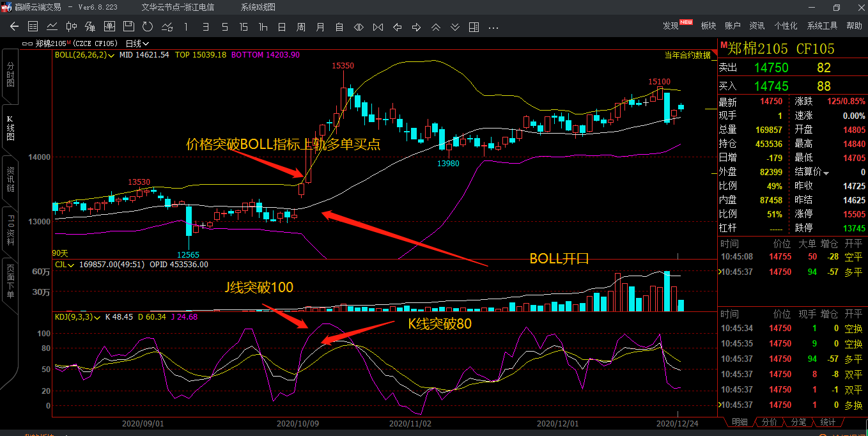
Task: Open the 日线 period dropdown
Action: tap(137, 43)
